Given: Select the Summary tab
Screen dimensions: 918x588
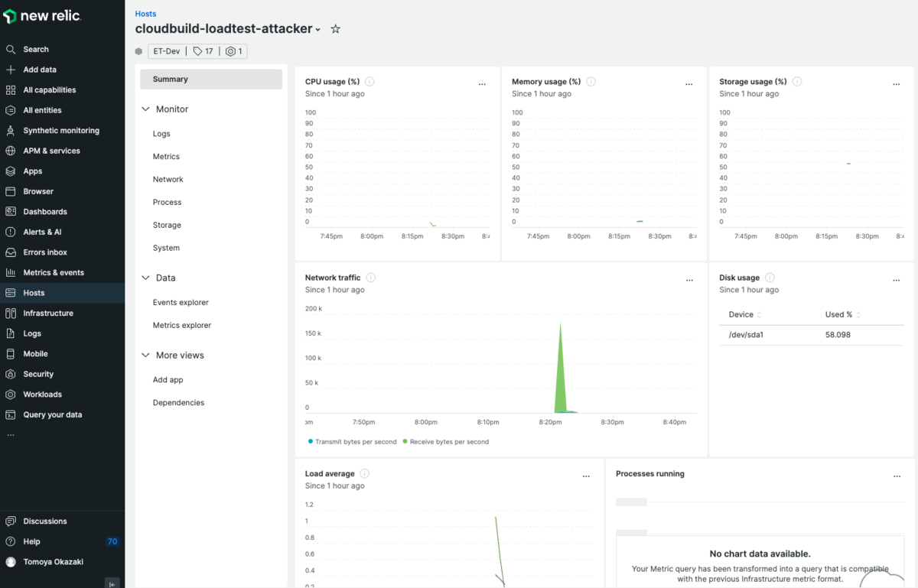Looking at the screenshot, I should tap(211, 80).
